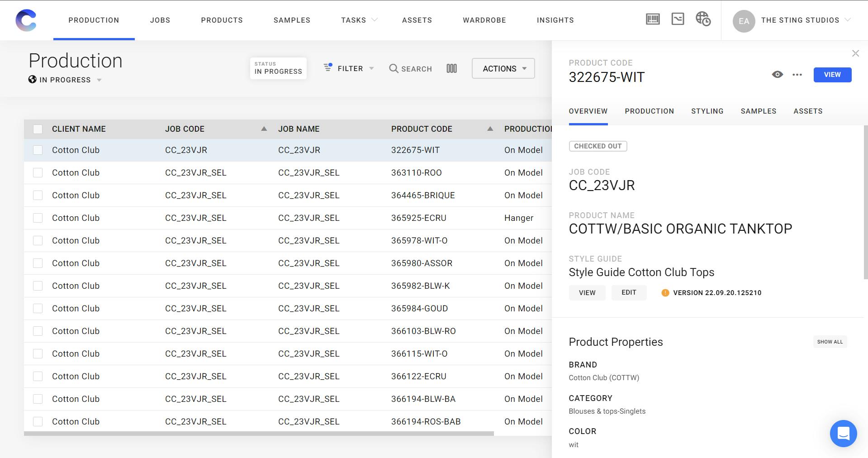Click the Hanger production type cell

(x=519, y=218)
